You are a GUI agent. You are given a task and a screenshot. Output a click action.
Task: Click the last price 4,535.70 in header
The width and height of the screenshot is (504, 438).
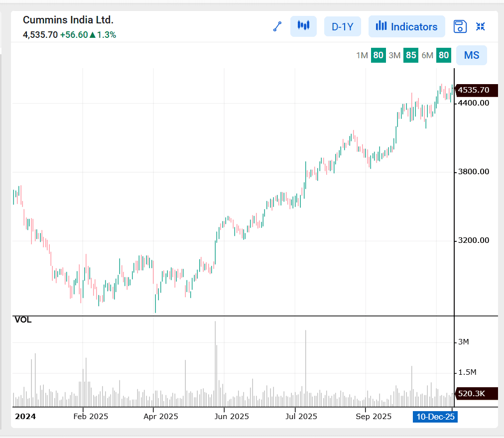(x=40, y=35)
